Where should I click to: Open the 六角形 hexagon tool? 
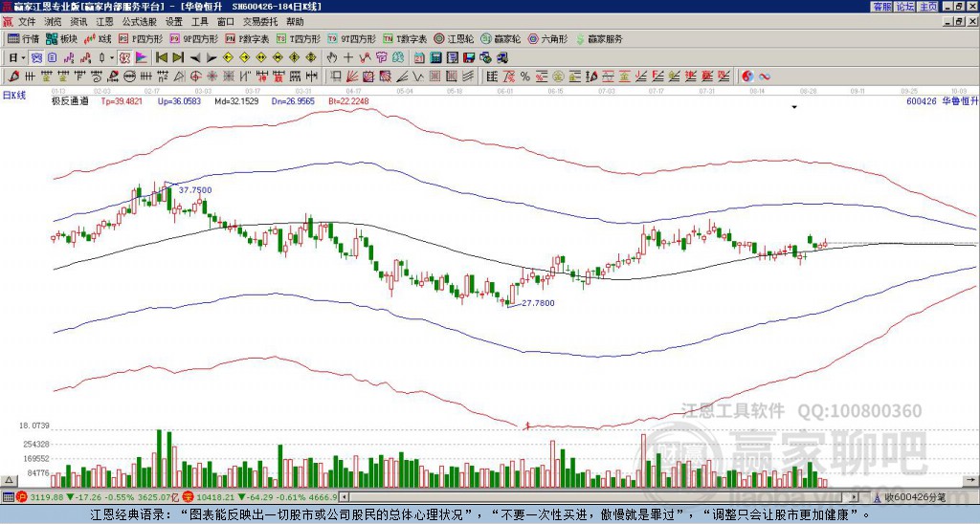[547, 38]
